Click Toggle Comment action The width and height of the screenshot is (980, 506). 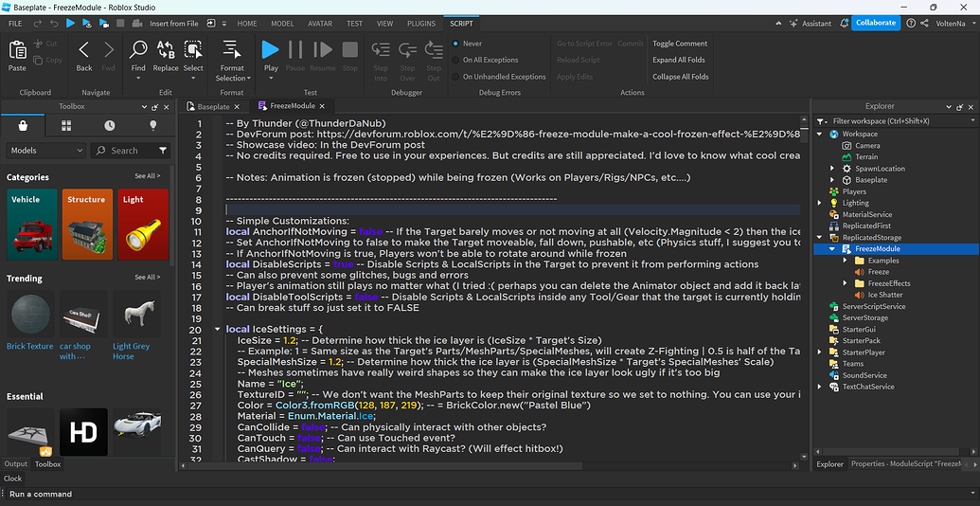(680, 44)
